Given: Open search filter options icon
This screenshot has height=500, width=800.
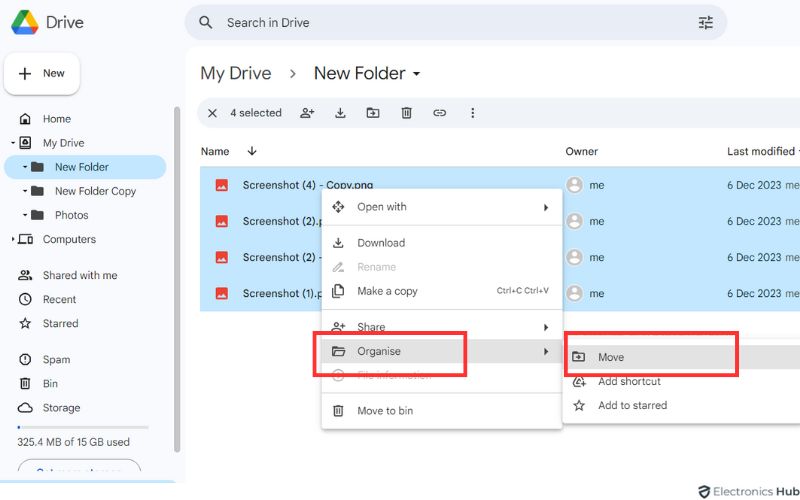Looking at the screenshot, I should [x=706, y=22].
